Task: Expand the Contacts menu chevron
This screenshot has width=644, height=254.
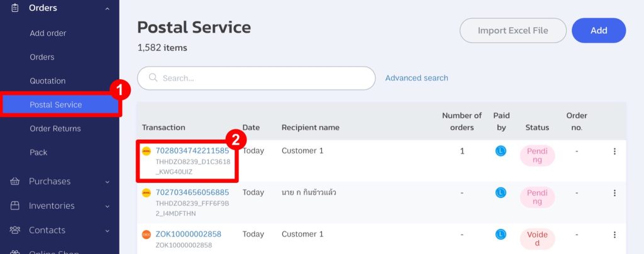Action: [x=107, y=231]
